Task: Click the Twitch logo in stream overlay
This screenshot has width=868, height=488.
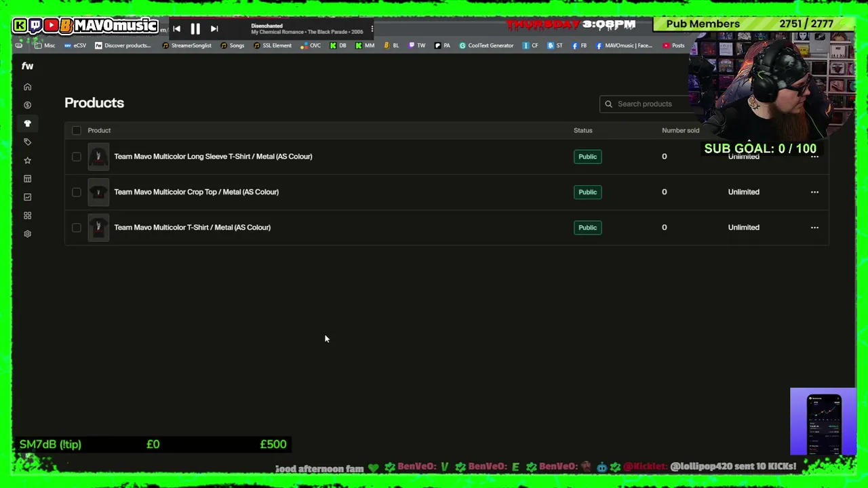Action: pos(35,26)
